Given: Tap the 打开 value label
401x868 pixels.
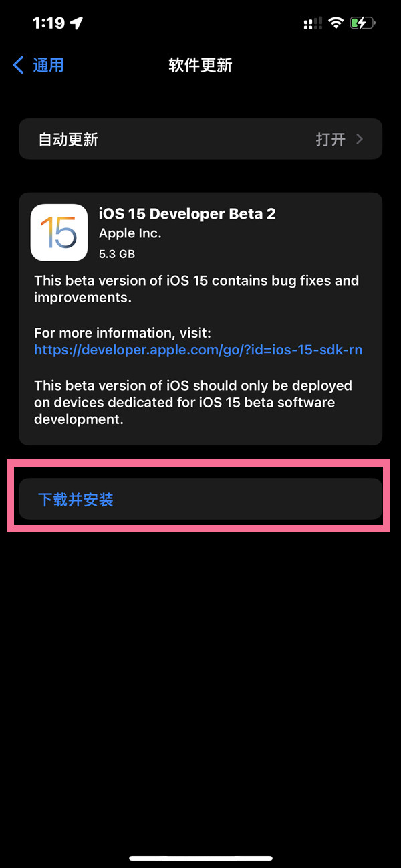Looking at the screenshot, I should pos(331,139).
